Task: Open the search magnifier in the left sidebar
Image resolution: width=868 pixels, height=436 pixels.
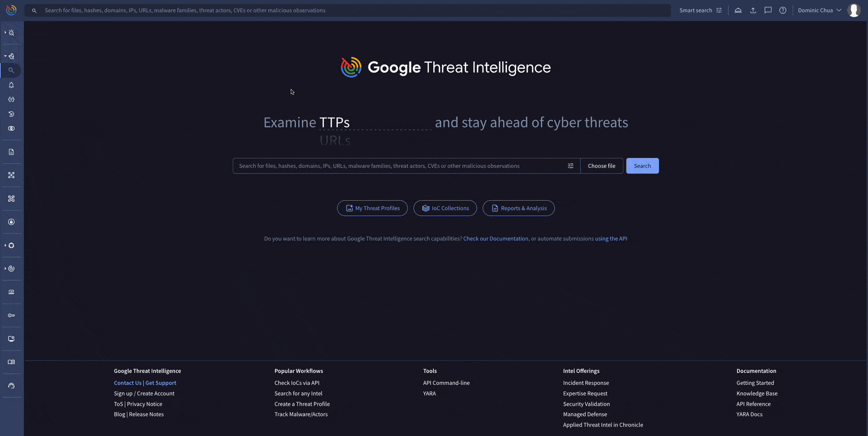Action: point(11,71)
